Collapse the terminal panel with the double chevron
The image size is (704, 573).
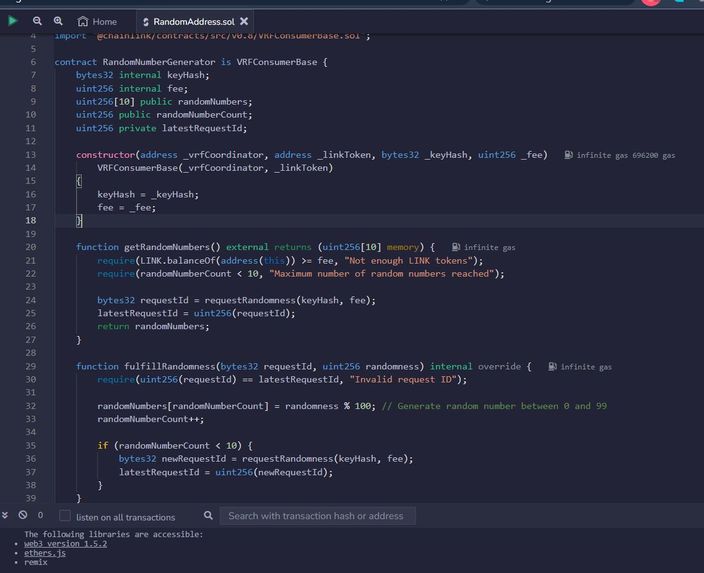(x=5, y=515)
